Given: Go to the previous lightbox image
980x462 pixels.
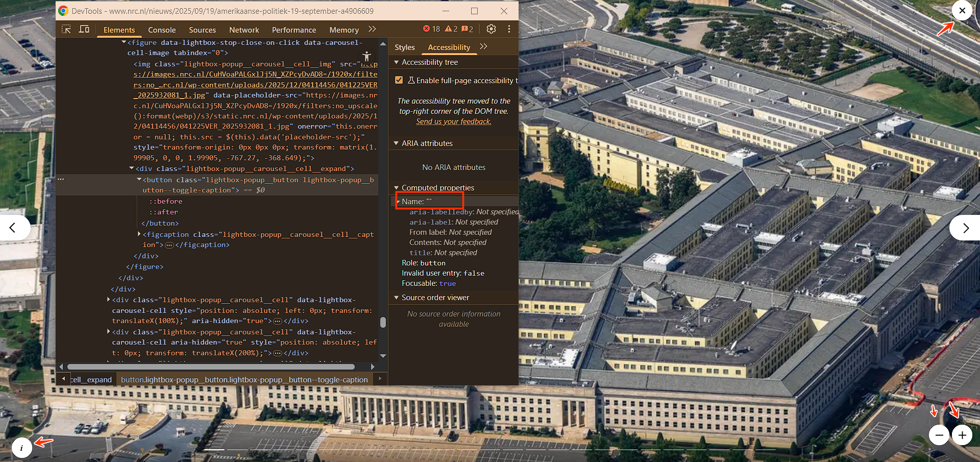Looking at the screenshot, I should [13, 228].
